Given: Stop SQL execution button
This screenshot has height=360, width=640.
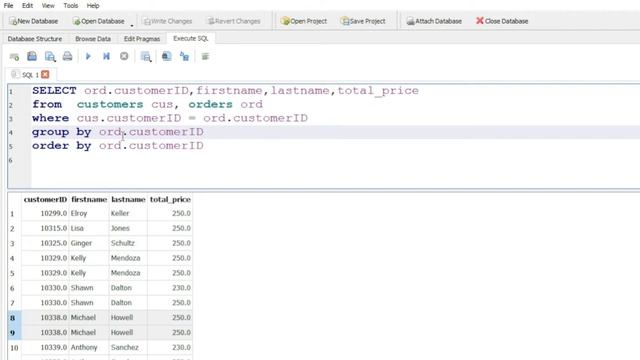Looking at the screenshot, I should click(x=124, y=56).
